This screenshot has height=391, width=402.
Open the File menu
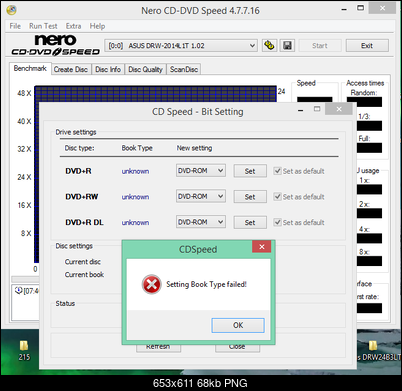[x=15, y=26]
